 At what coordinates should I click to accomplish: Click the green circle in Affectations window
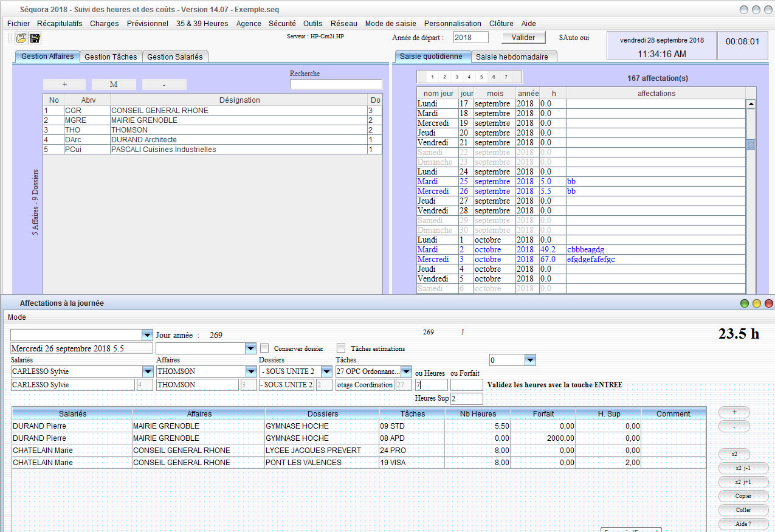pyautogui.click(x=744, y=303)
